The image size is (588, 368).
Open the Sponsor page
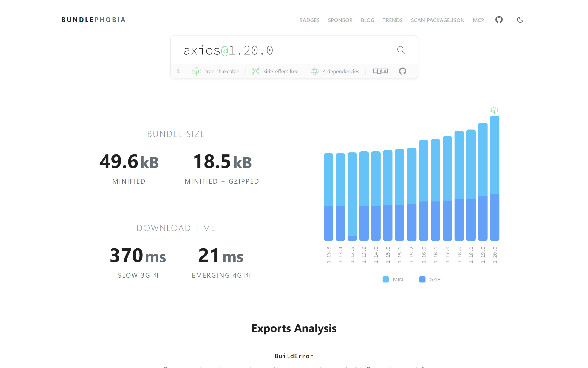point(340,20)
